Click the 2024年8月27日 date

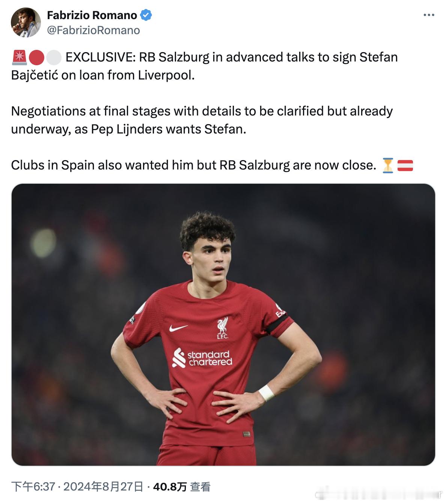[103, 487]
